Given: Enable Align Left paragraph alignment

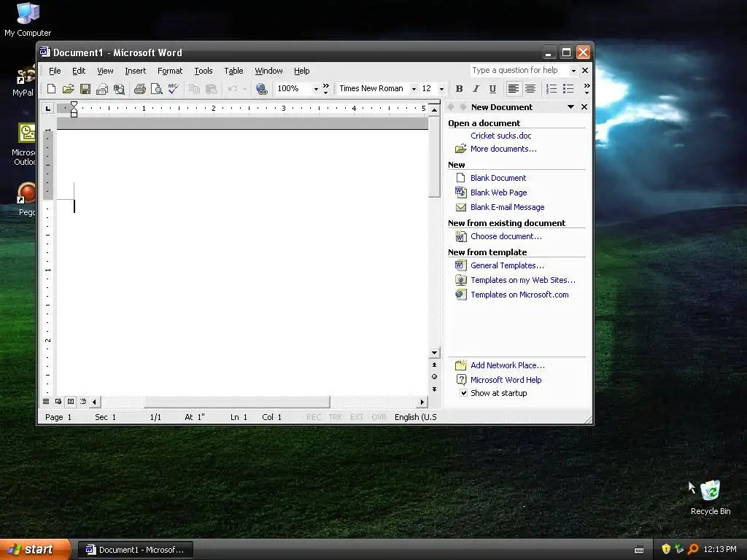Looking at the screenshot, I should click(513, 88).
